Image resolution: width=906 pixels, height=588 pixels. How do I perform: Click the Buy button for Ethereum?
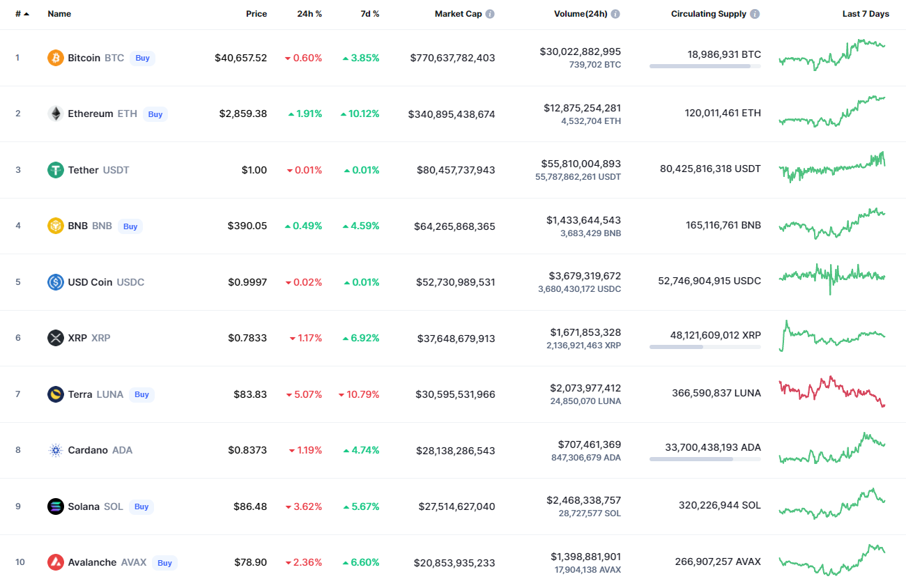(155, 114)
